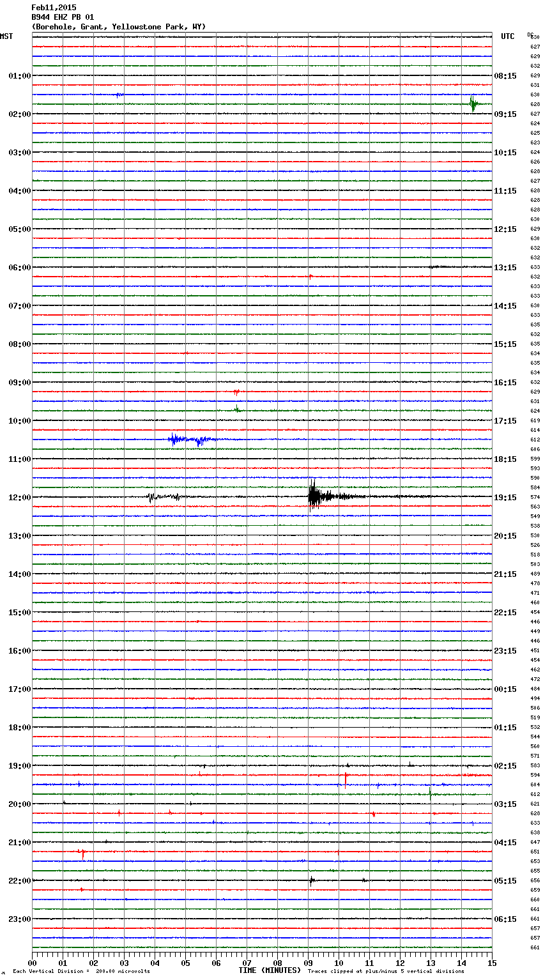
Task: Click the 17:15 UTC time label
Action: point(505,421)
